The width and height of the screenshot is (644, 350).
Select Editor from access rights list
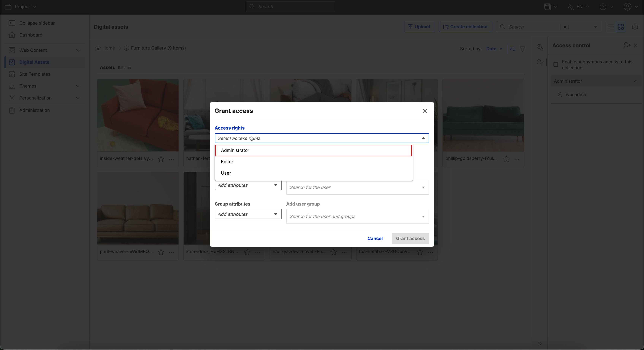[x=227, y=162]
